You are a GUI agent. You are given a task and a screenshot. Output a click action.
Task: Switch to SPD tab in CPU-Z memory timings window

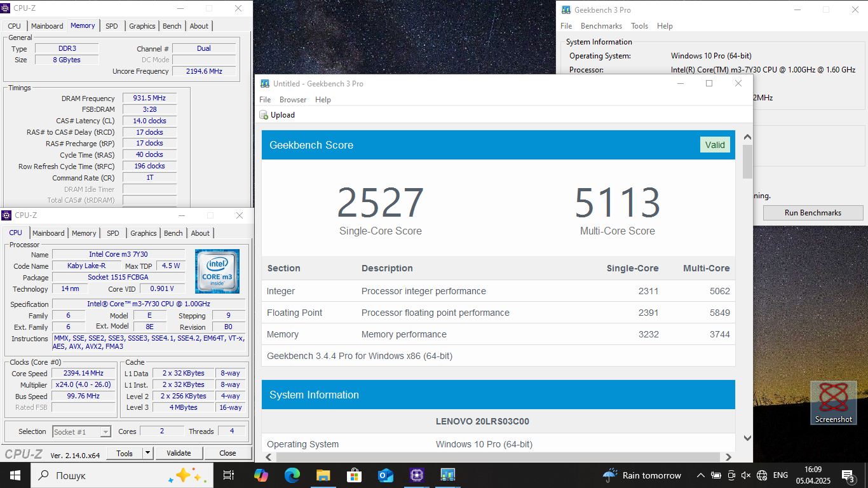click(x=112, y=26)
